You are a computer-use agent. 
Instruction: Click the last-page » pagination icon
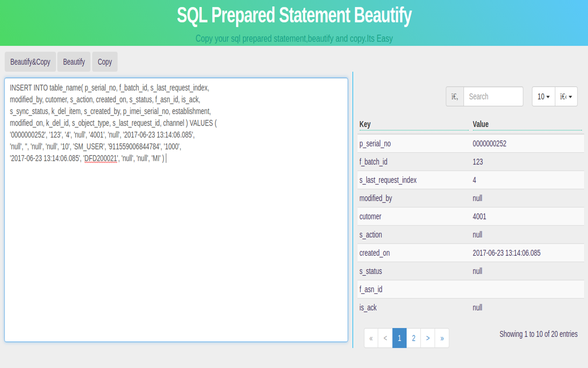pyautogui.click(x=442, y=338)
